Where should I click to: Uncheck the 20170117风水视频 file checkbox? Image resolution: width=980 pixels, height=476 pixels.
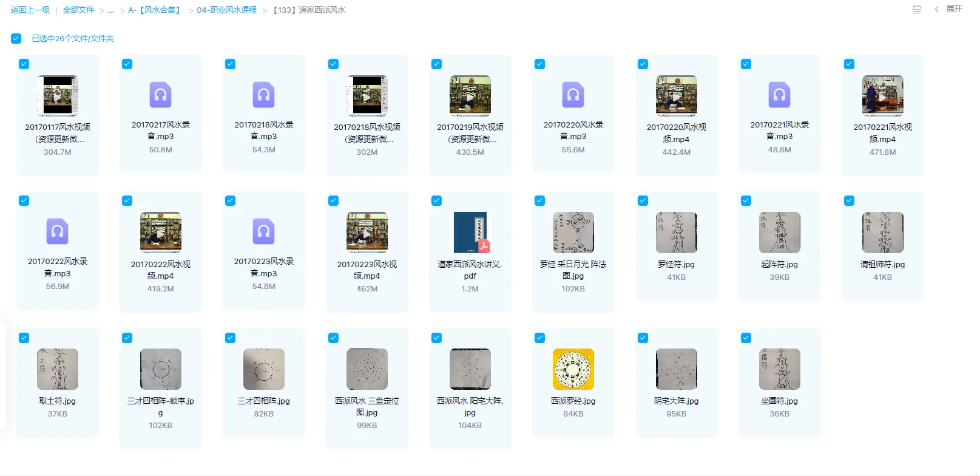pos(24,64)
